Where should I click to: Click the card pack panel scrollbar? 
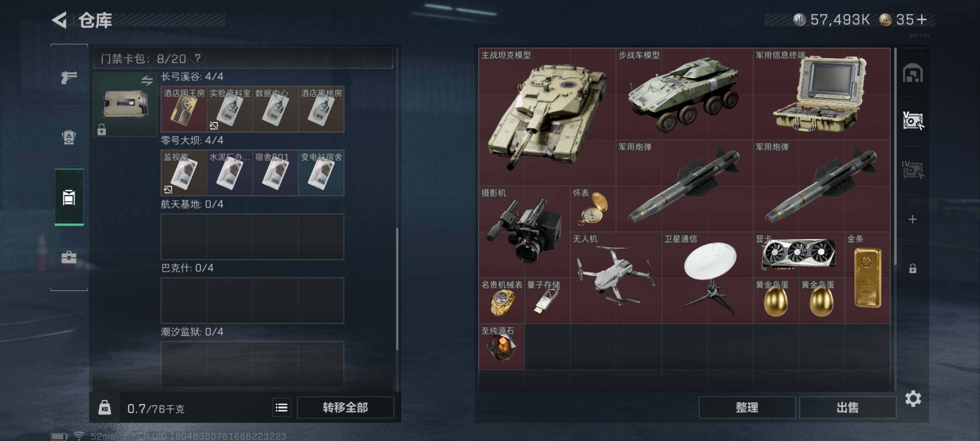397,288
